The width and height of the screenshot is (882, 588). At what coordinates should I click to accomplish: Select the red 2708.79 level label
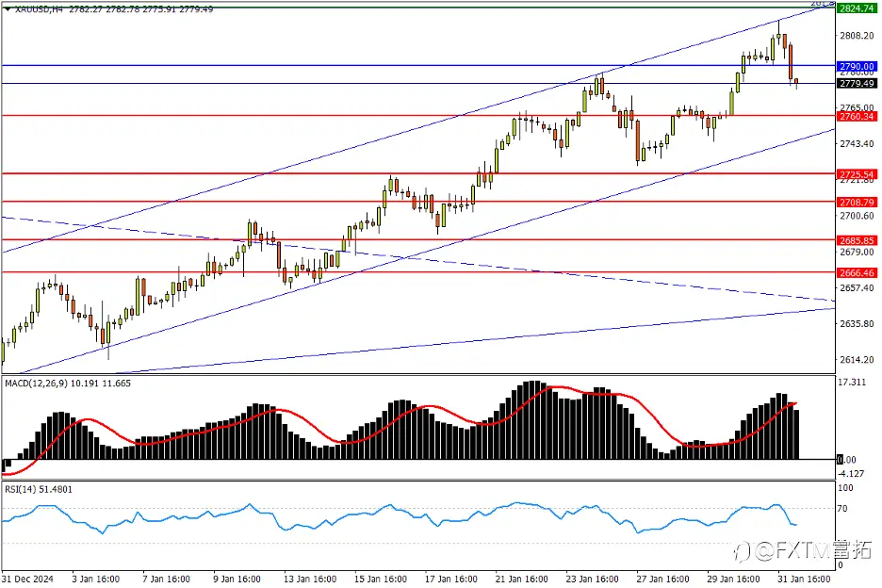tap(857, 202)
